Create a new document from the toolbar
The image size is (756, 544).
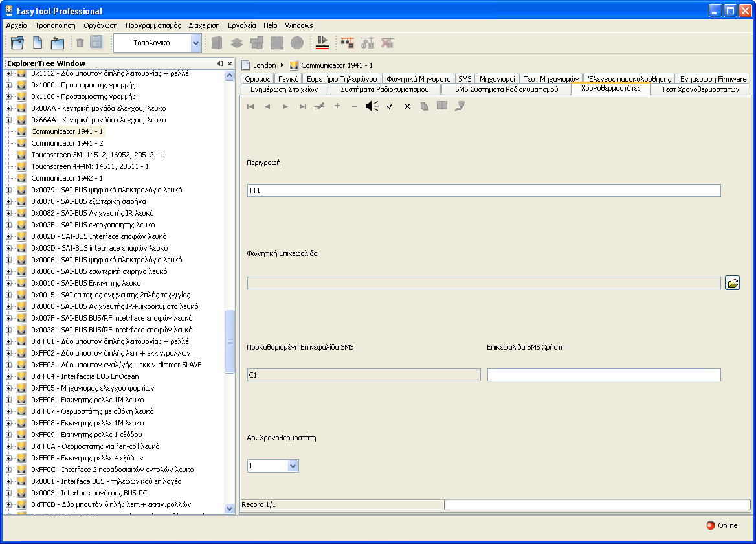tap(38, 43)
